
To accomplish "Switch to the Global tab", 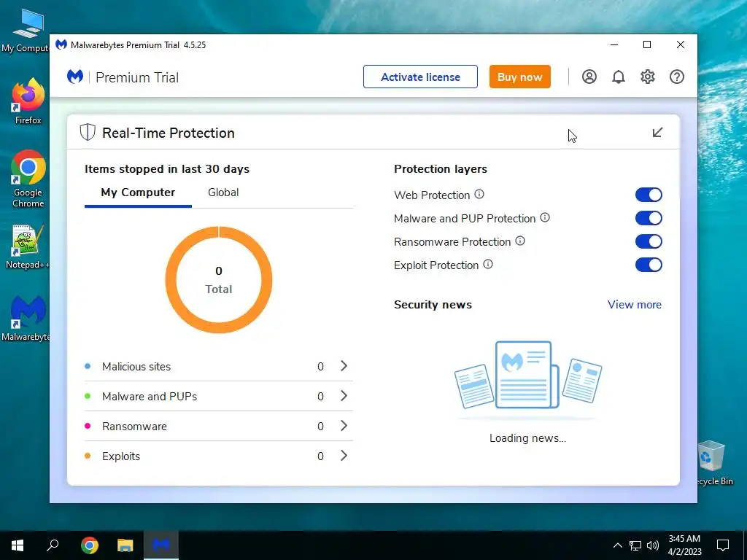I will click(223, 192).
